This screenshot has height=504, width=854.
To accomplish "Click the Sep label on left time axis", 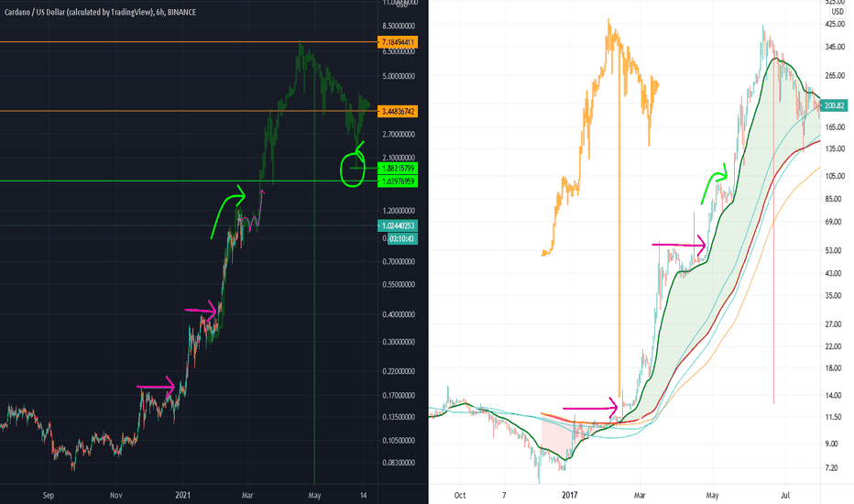I will 49,495.
